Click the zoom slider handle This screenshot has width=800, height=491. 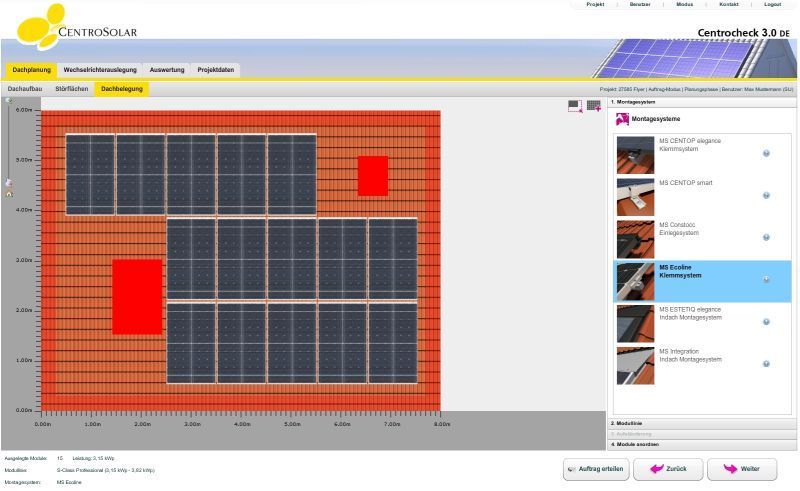click(9, 182)
